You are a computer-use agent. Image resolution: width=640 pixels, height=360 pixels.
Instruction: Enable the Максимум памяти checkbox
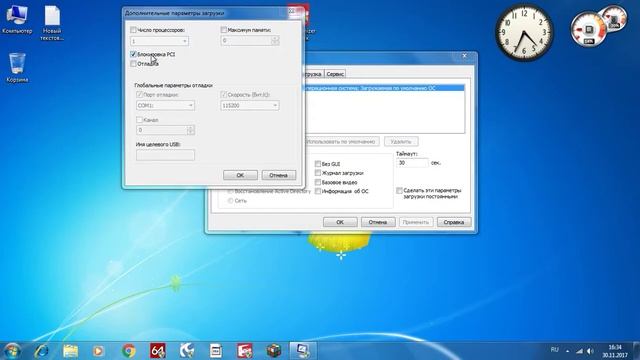tap(223, 30)
